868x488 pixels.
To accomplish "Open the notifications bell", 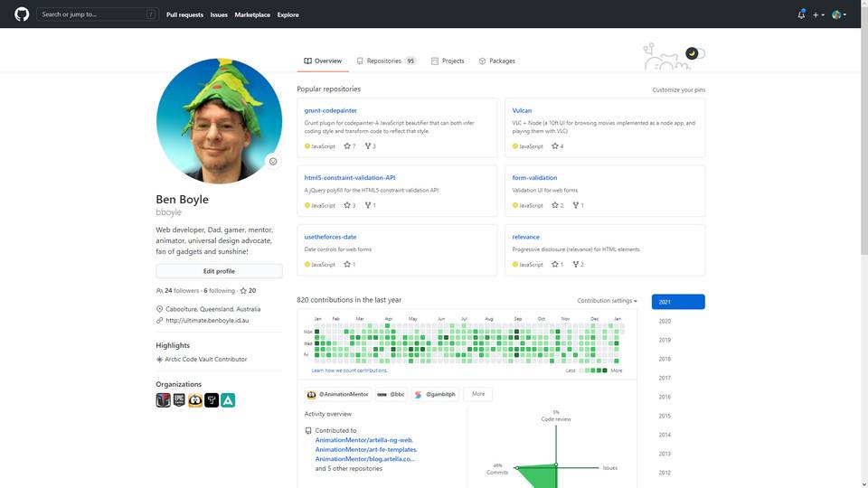I will 801,14.
